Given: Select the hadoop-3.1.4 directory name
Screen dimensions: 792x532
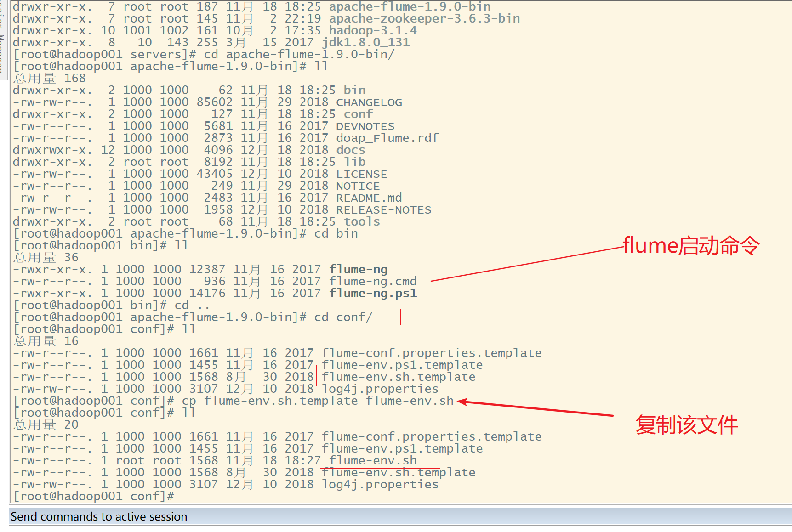Looking at the screenshot, I should (373, 31).
